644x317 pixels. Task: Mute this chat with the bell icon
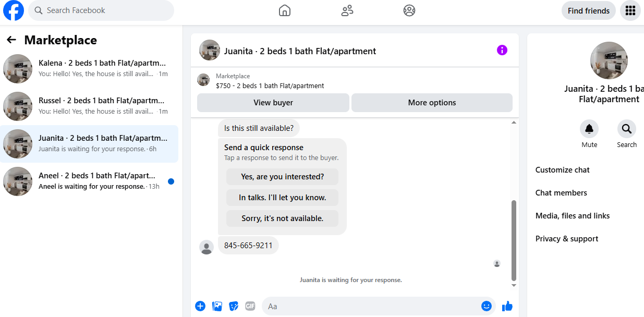tap(589, 129)
